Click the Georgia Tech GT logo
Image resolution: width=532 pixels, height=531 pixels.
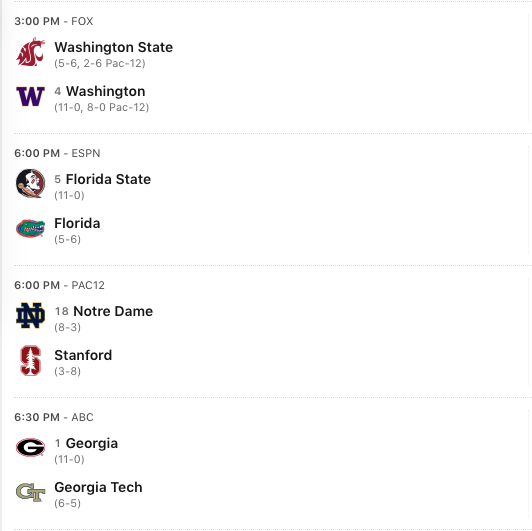point(31,492)
